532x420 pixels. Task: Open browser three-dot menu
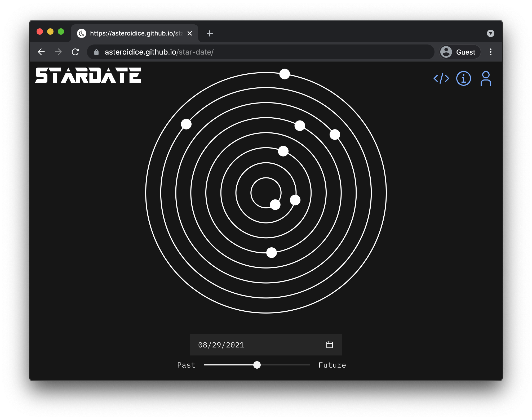point(490,52)
